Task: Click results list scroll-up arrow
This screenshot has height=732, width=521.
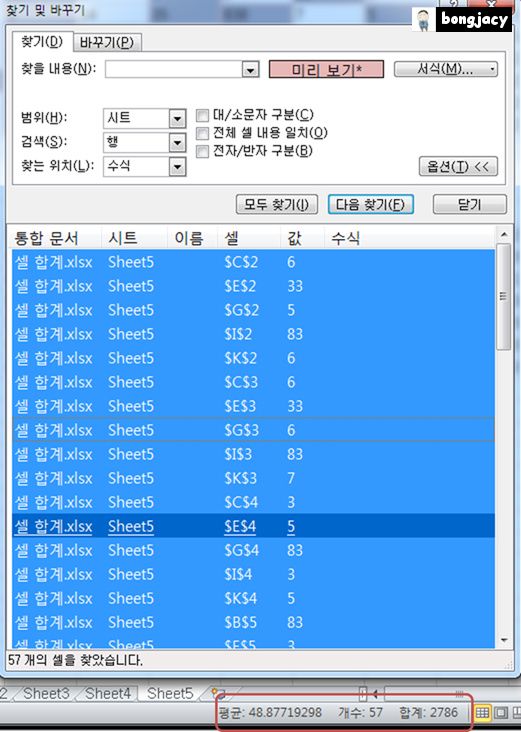Action: coord(503,234)
